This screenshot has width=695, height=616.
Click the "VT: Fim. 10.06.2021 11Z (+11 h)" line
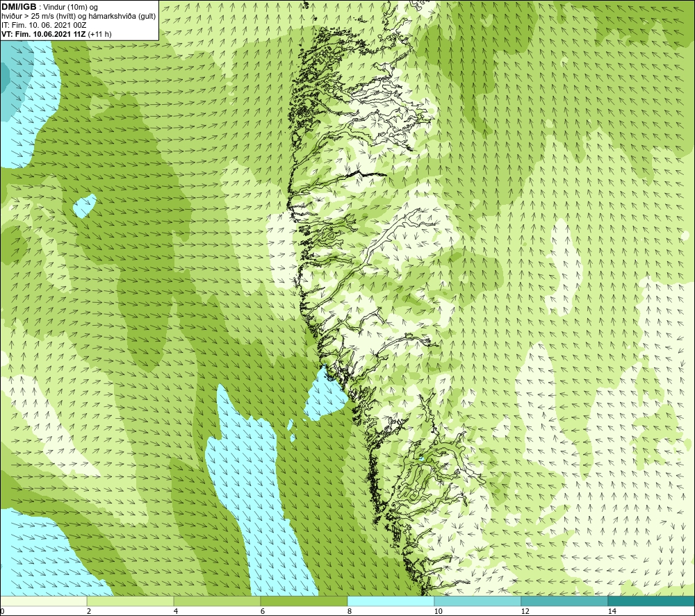point(56,34)
